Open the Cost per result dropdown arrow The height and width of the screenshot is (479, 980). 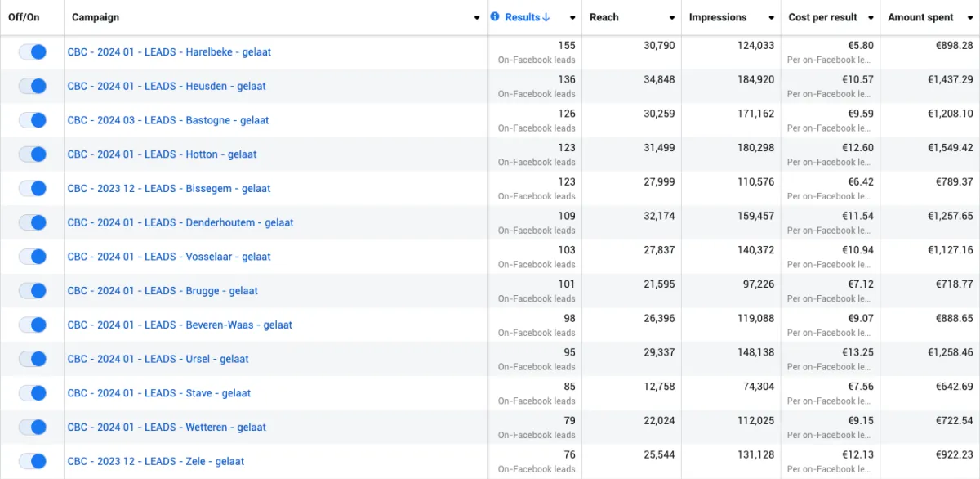pyautogui.click(x=871, y=18)
